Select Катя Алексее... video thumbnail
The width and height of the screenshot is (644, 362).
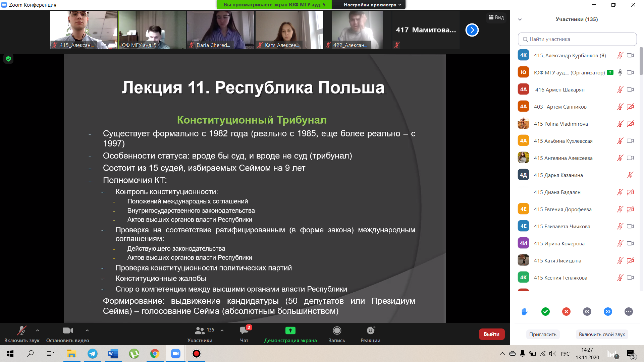coord(289,30)
